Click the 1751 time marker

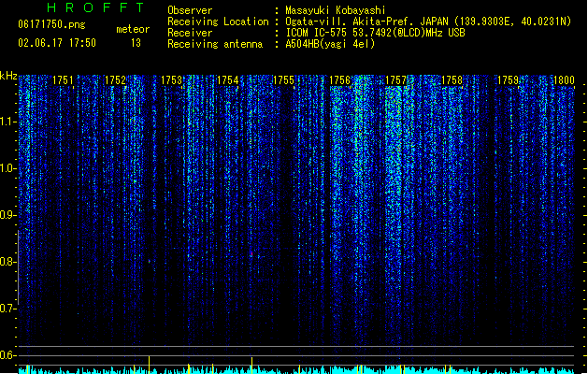tap(63, 80)
